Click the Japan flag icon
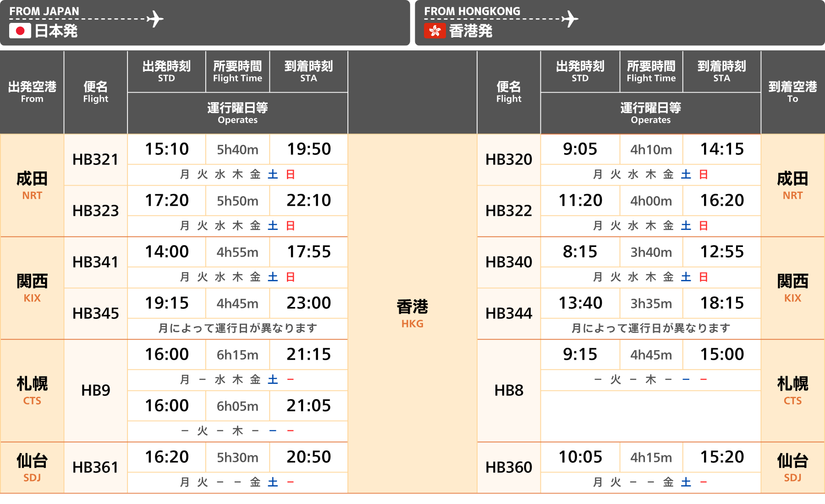This screenshot has height=504, width=825. point(20,31)
